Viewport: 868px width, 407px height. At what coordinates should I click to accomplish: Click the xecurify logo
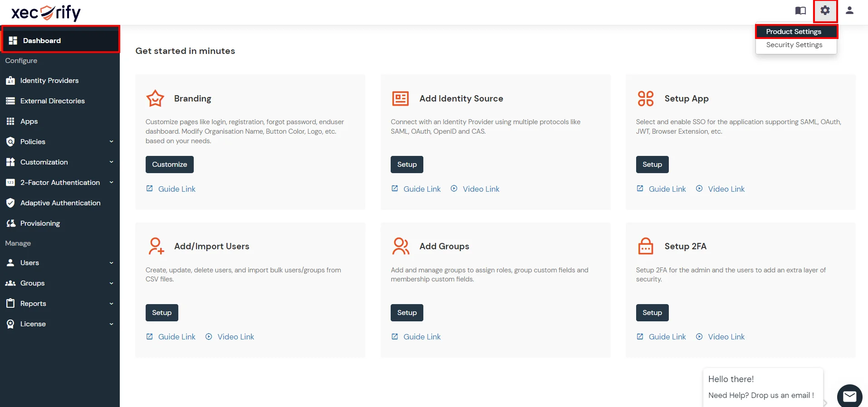point(46,13)
